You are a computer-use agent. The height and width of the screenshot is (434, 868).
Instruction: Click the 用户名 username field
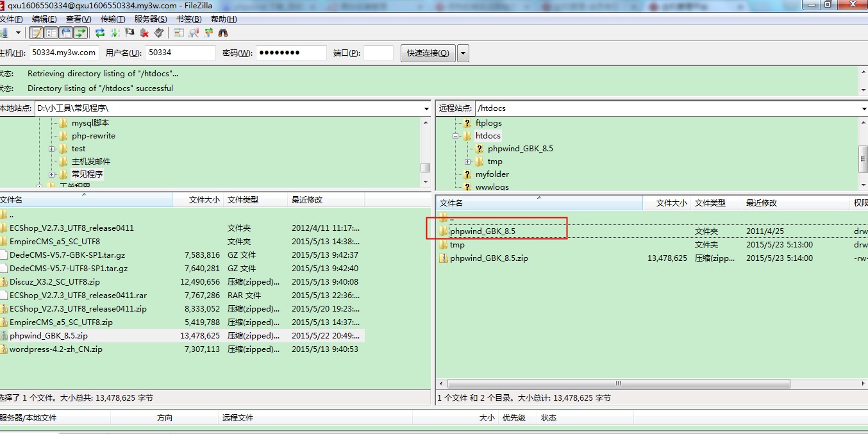181,53
